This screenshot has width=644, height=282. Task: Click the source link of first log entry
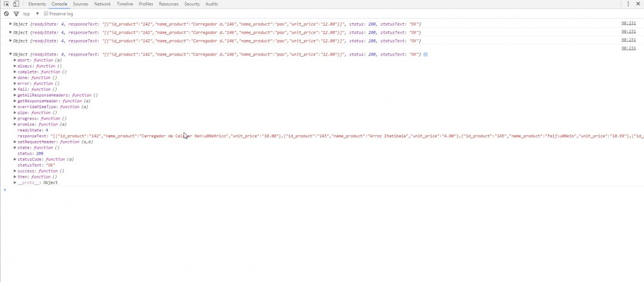click(629, 24)
